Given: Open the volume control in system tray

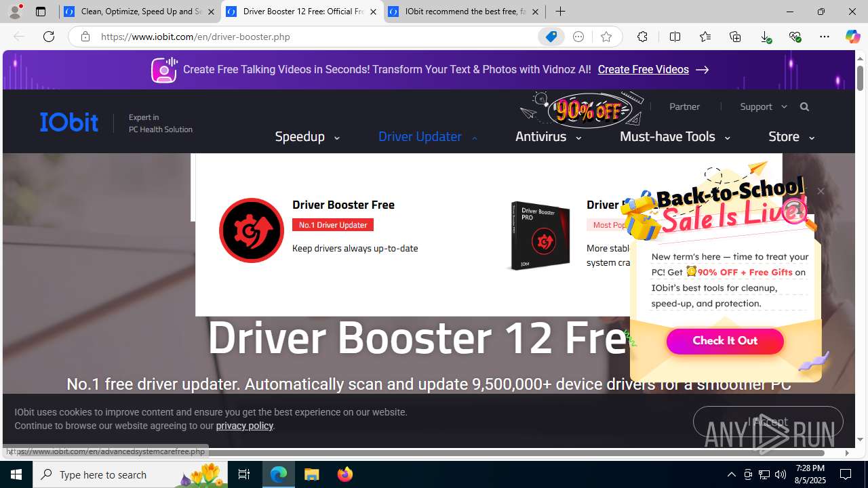Looking at the screenshot, I should (x=781, y=474).
